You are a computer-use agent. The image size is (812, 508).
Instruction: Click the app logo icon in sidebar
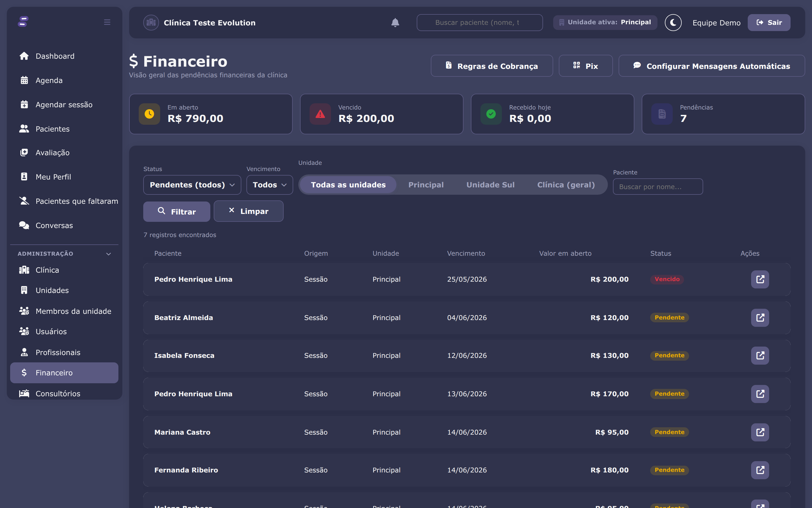[23, 22]
